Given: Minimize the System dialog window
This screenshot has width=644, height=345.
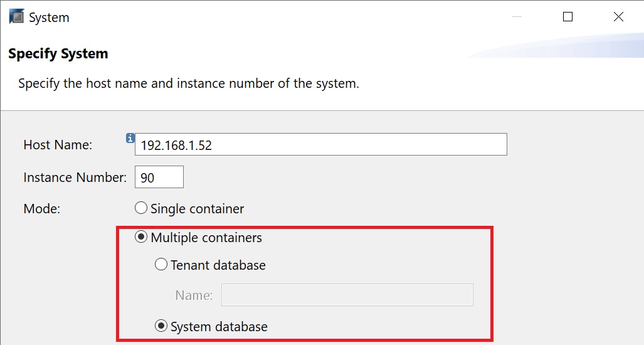Looking at the screenshot, I should tap(517, 17).
